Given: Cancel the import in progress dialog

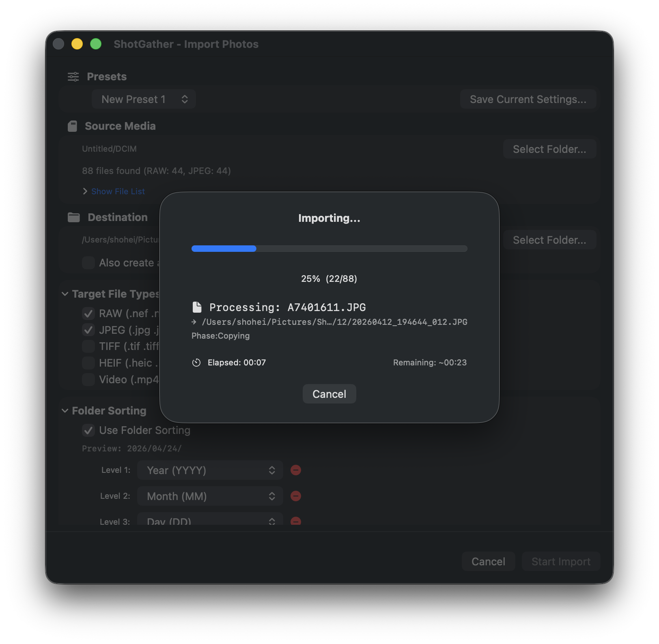Looking at the screenshot, I should click(329, 394).
